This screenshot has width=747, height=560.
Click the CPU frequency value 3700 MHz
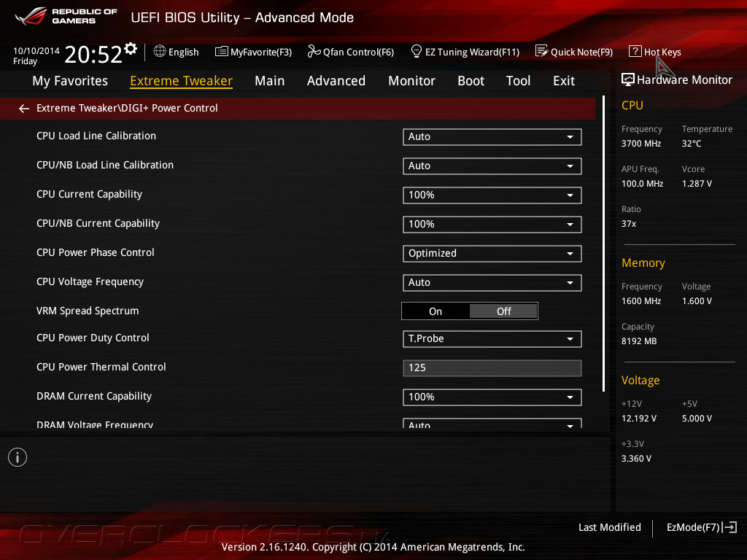(x=640, y=144)
